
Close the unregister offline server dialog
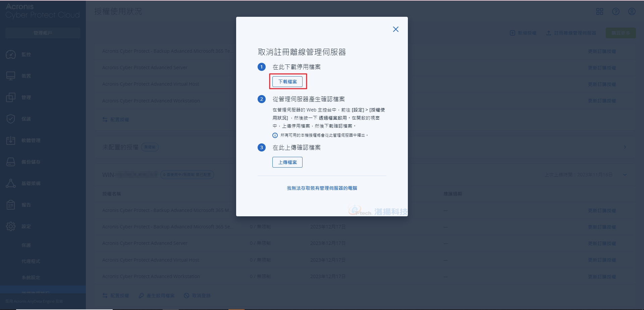(x=396, y=29)
